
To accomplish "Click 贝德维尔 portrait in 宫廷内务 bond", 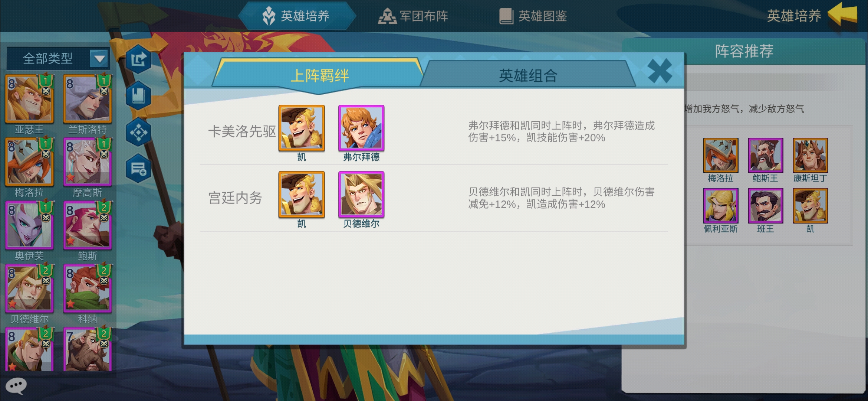I will click(361, 195).
